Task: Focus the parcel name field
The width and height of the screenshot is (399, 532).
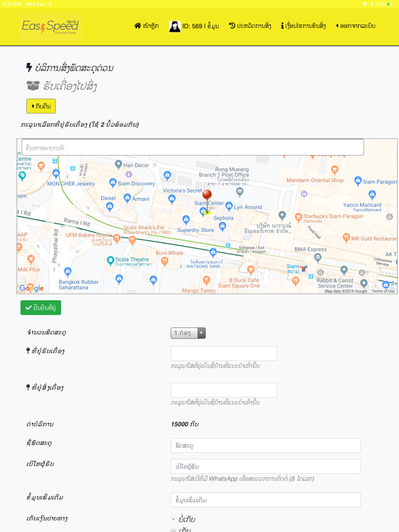Action: coord(266,445)
